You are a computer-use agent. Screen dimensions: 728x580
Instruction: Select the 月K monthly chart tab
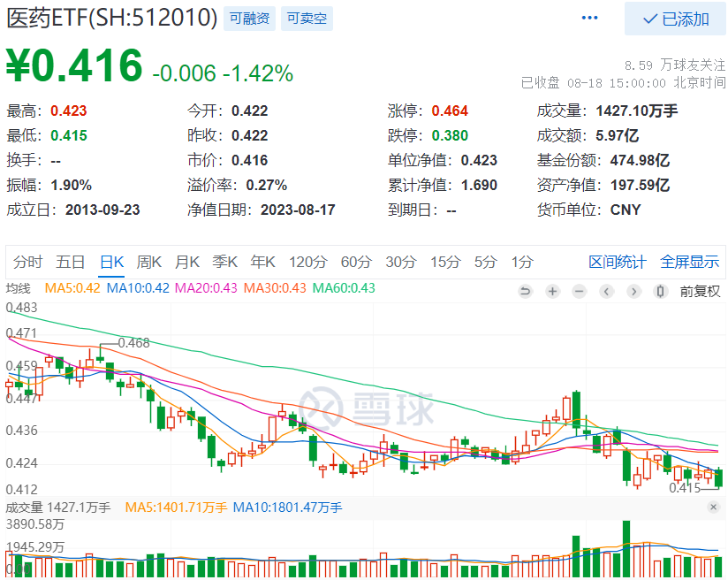pyautogui.click(x=187, y=262)
